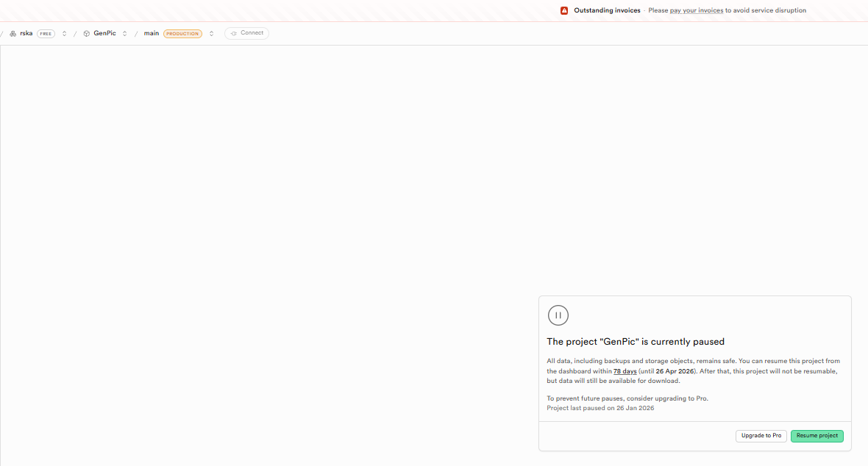Open the pay your invoices link

[697, 10]
